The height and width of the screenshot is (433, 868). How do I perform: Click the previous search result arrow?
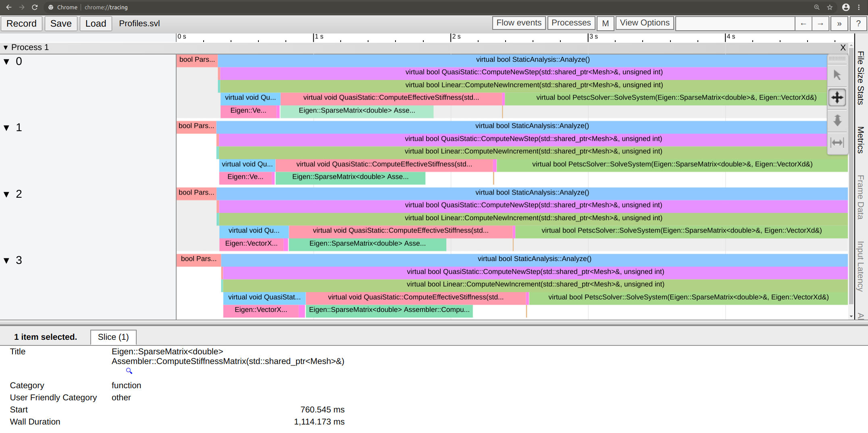(803, 23)
